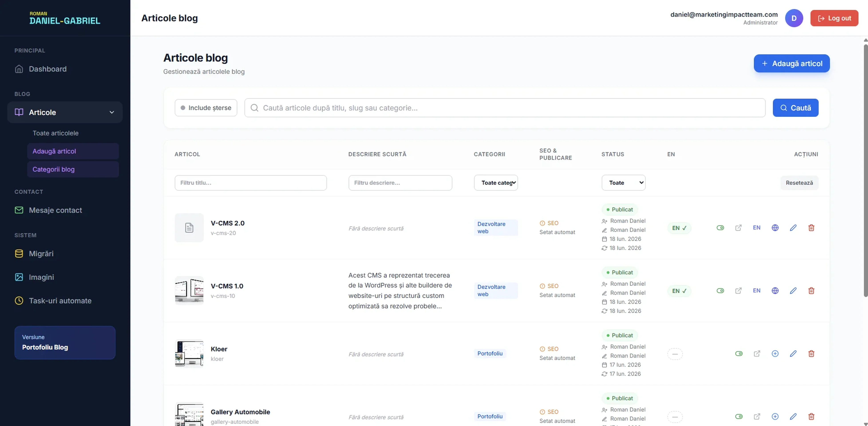The height and width of the screenshot is (426, 868).
Task: Delete the Gallery Automobile article
Action: pos(811,417)
